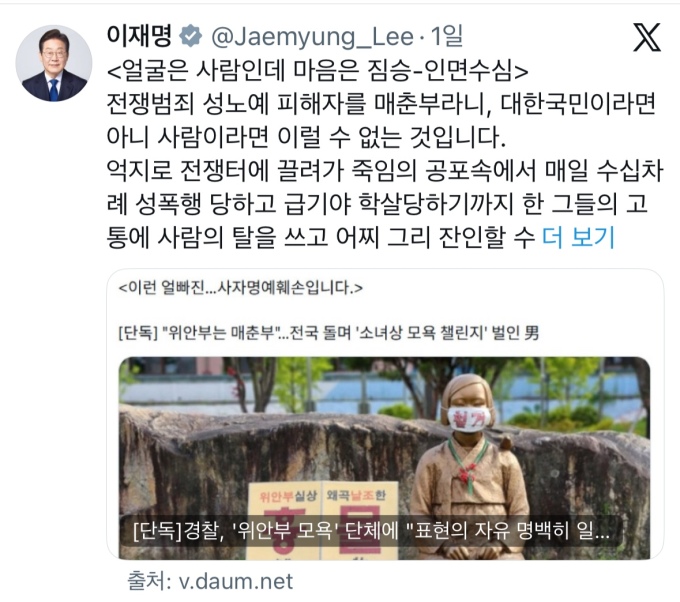Open the 1일 timestamp link
This screenshot has width=680, height=602.
coord(447,36)
